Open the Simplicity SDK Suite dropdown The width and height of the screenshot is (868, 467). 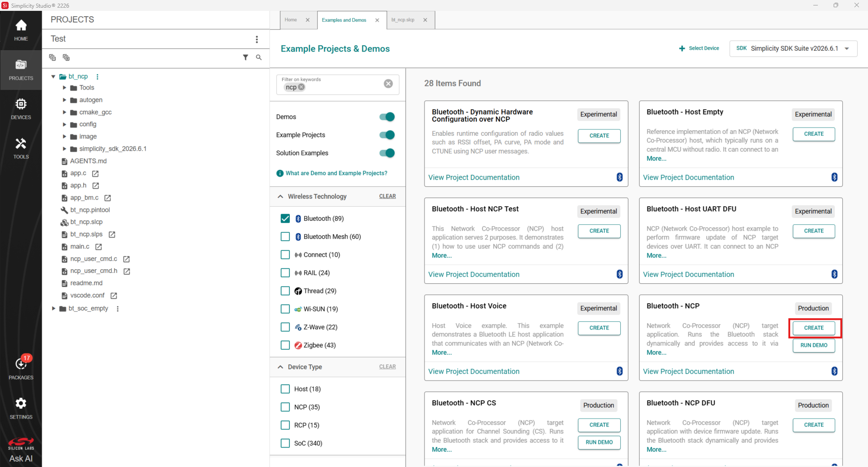click(793, 48)
